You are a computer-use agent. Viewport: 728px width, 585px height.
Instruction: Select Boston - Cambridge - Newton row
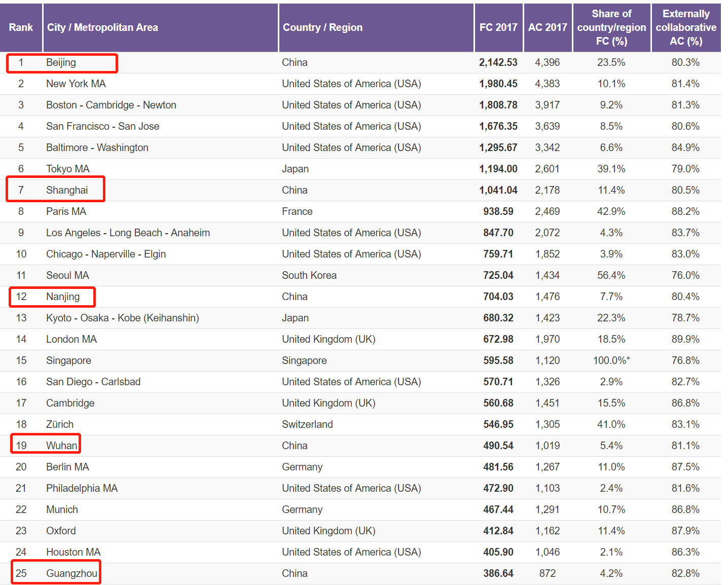pos(111,105)
